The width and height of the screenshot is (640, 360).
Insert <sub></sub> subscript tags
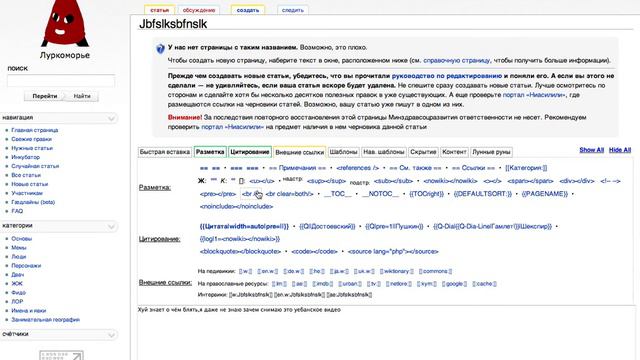point(393,181)
